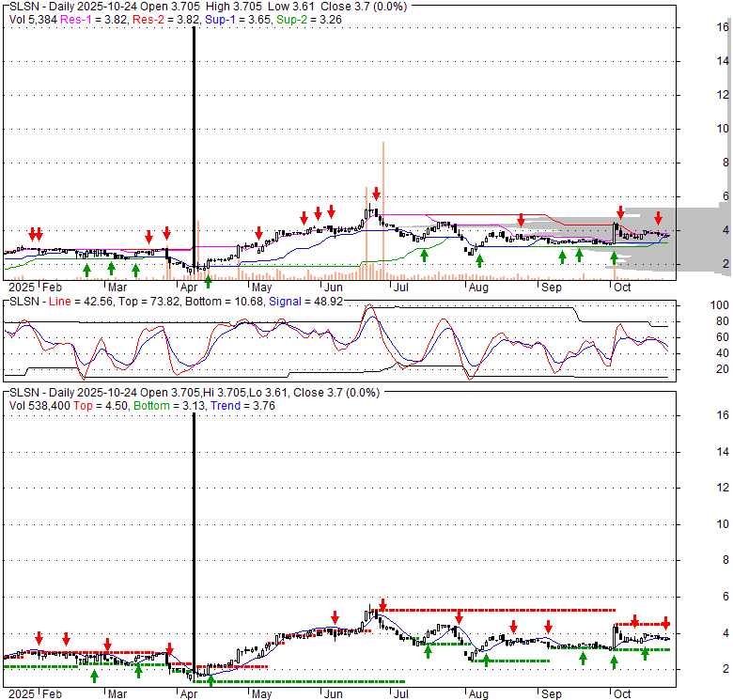The image size is (733, 700).
Task: Select the 'Res-2 = 3.82' legend label
Action: 166,20
